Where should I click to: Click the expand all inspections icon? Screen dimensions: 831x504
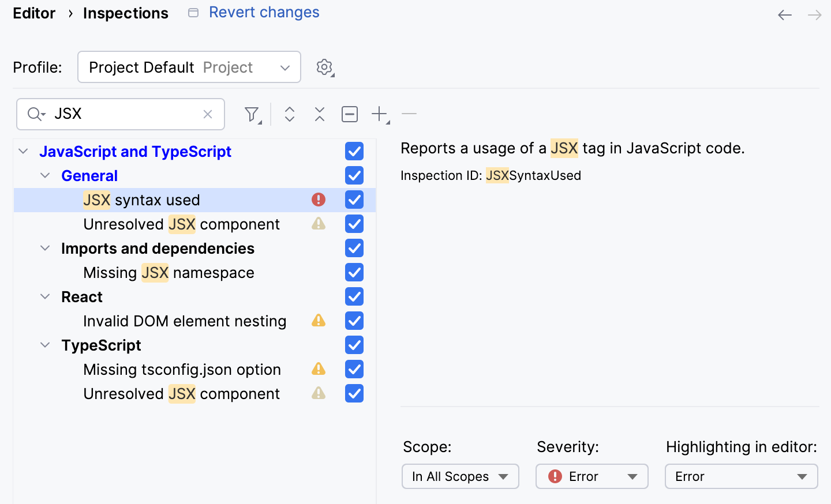point(289,114)
